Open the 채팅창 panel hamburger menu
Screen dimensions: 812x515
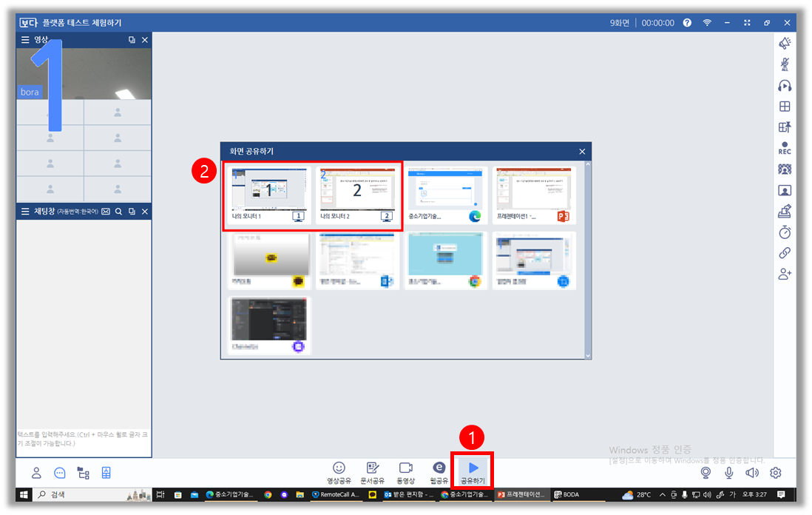coord(25,212)
